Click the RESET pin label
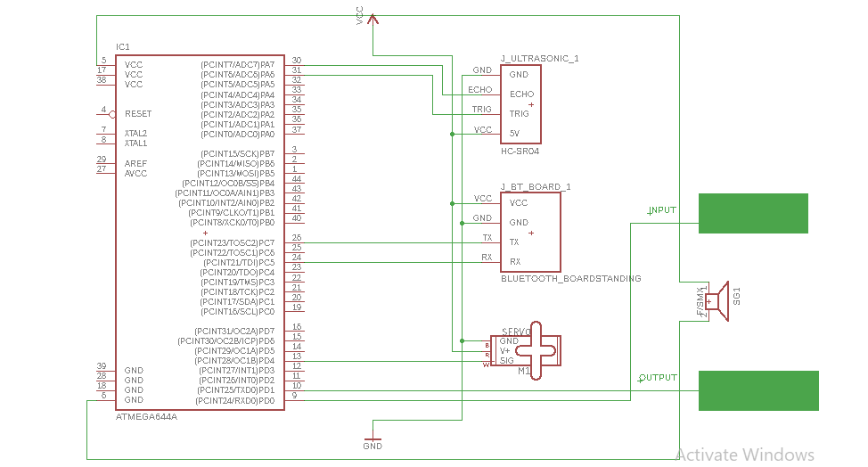Image resolution: width=868 pixels, height=467 pixels. (x=138, y=114)
